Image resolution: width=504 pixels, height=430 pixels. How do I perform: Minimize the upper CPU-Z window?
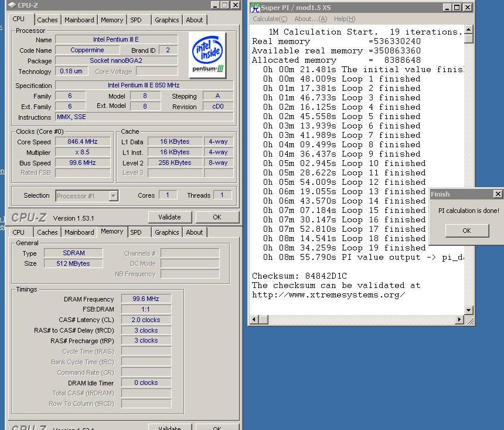tap(215, 5)
